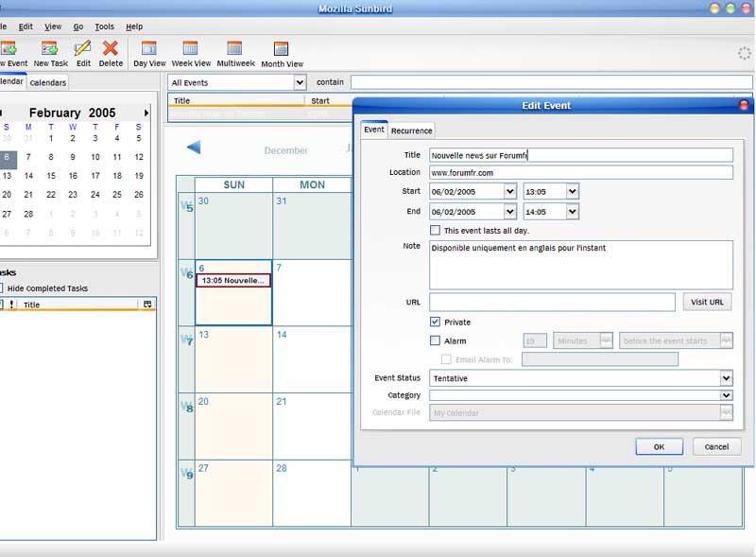Open the Go menu
Screen dimensions: 756x557
78,26
